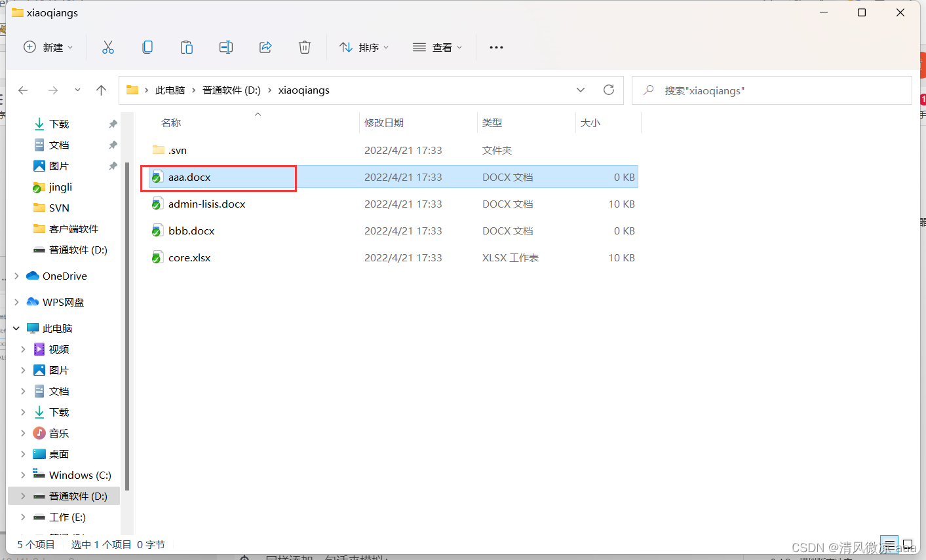Screen dimensions: 926x560
Task: Refresh the current folder view
Action: click(609, 90)
